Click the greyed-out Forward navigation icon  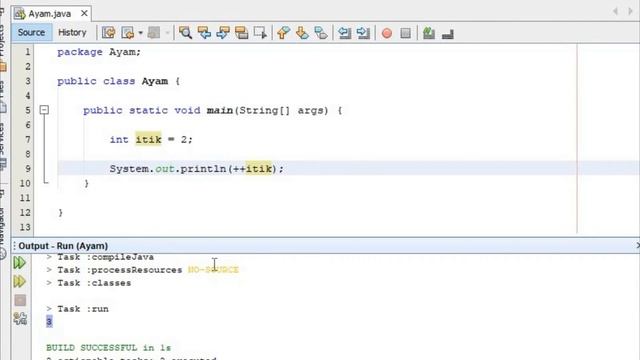click(154, 33)
